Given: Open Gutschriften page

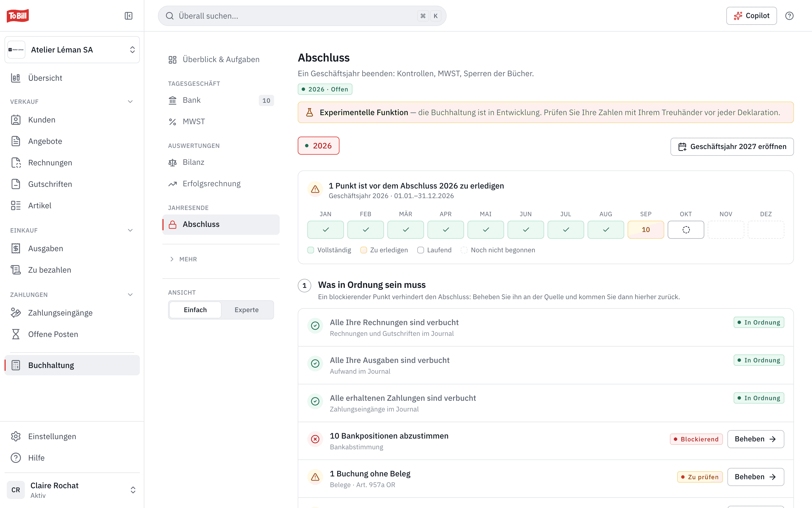Looking at the screenshot, I should pyautogui.click(x=72, y=184).
